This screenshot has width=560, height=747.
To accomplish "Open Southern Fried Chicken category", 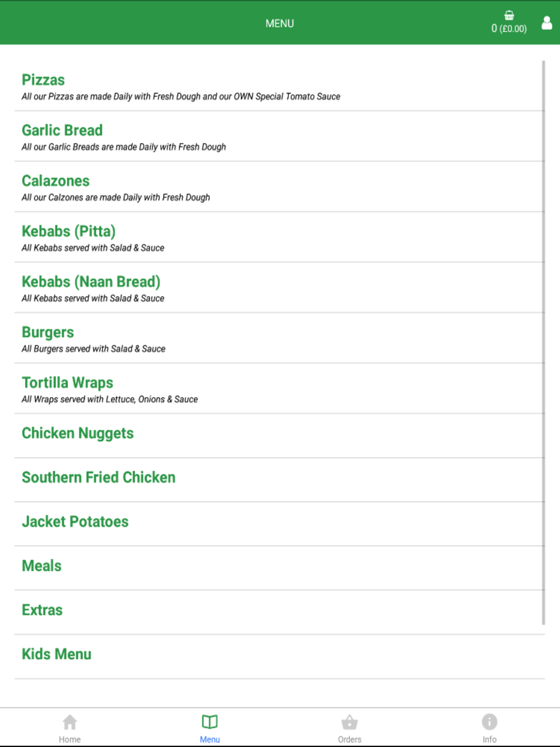I will 279,480.
